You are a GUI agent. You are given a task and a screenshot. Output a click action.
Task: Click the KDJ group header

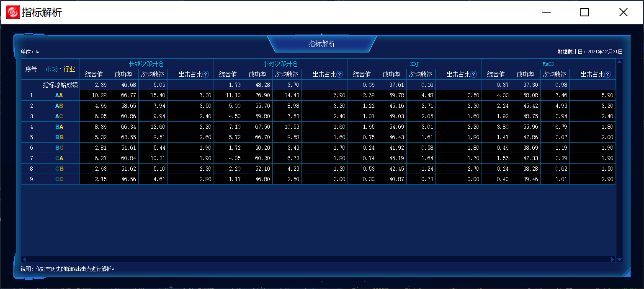point(414,64)
